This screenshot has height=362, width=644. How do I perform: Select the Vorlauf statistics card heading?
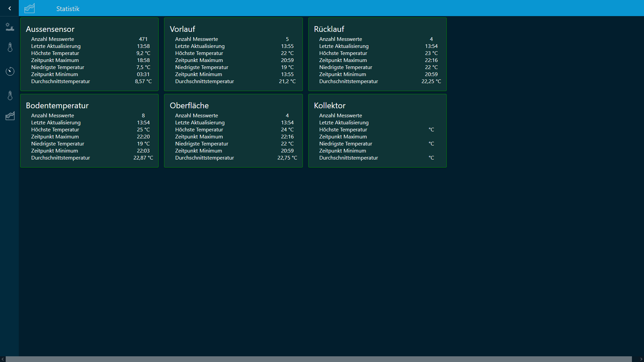coord(182,29)
